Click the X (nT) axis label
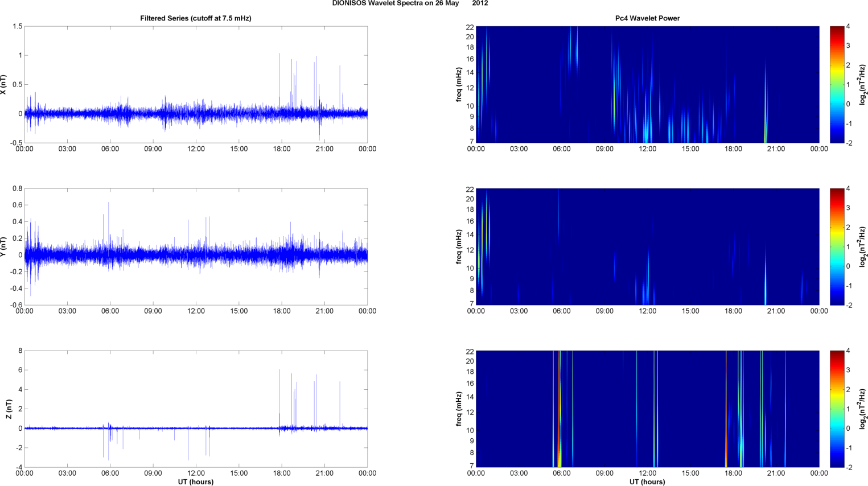Image resolution: width=868 pixels, height=486 pixels. [x=4, y=84]
